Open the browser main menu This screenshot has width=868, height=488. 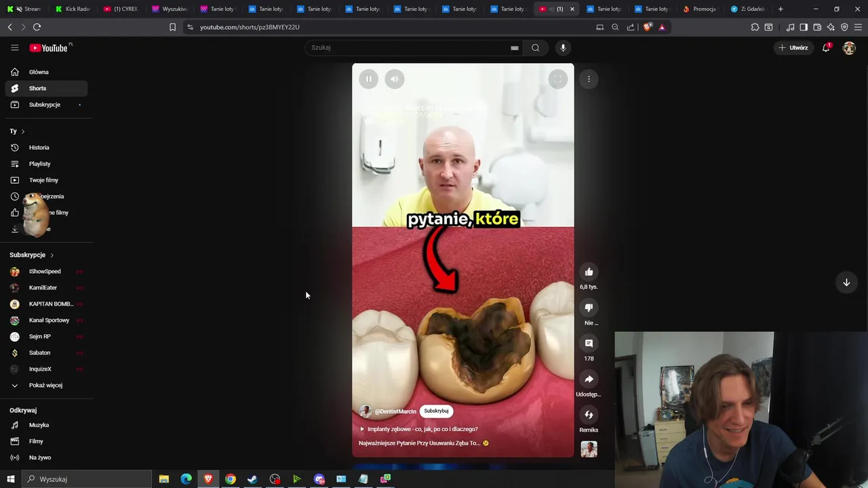(x=858, y=27)
